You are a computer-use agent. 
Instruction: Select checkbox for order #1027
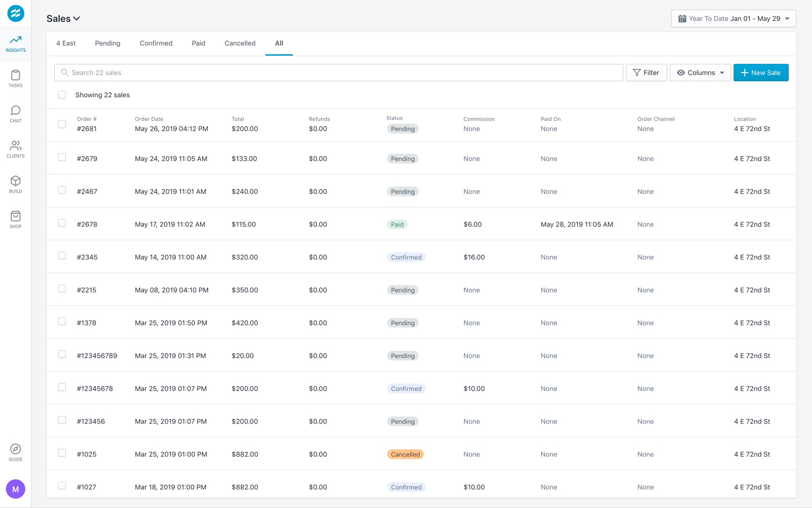click(x=62, y=486)
